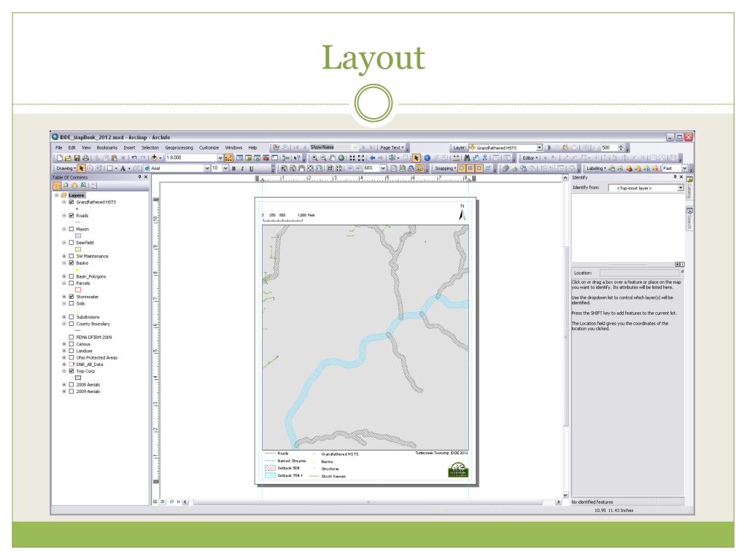Uncheck the Twp Corp layer checkbox
This screenshot has height=560, width=747.
click(x=71, y=371)
